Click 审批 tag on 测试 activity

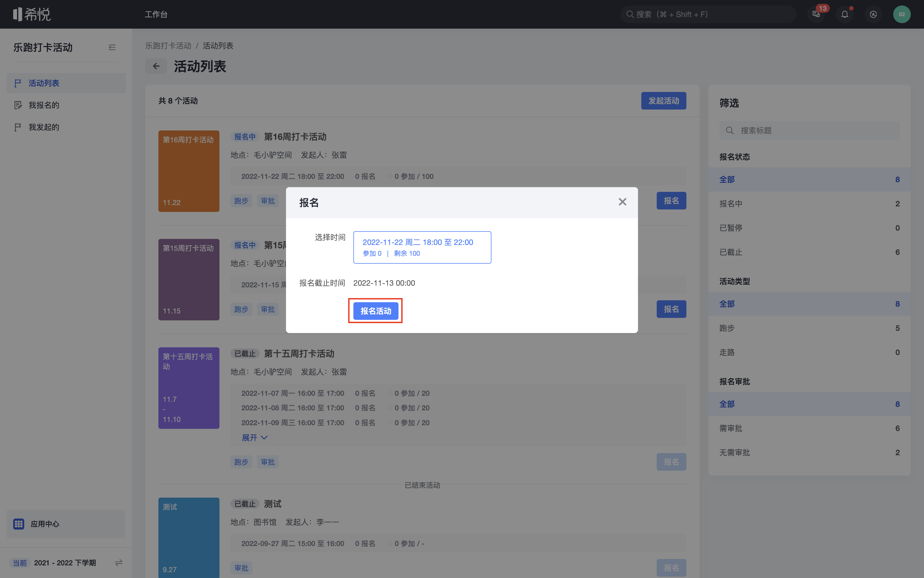(241, 568)
